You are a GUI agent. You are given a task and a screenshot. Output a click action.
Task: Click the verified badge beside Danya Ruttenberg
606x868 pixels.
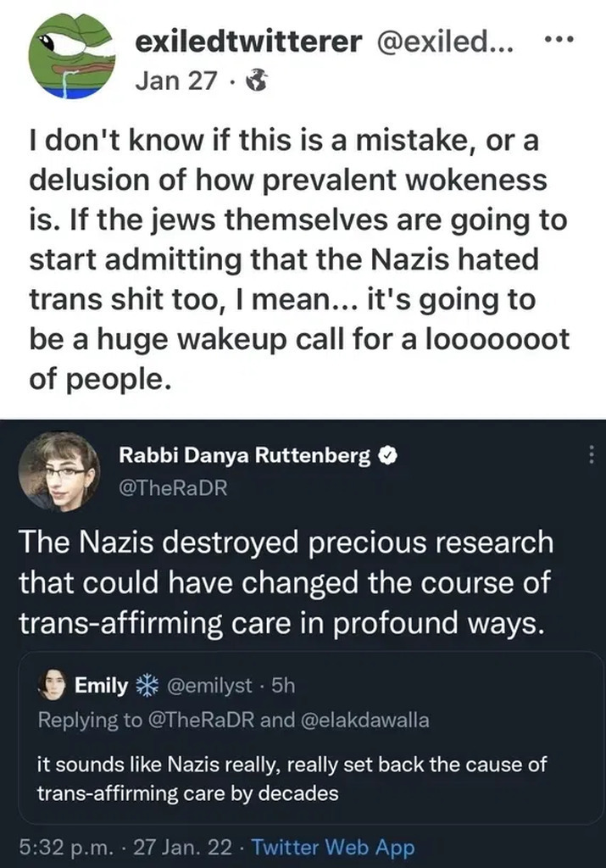(386, 456)
